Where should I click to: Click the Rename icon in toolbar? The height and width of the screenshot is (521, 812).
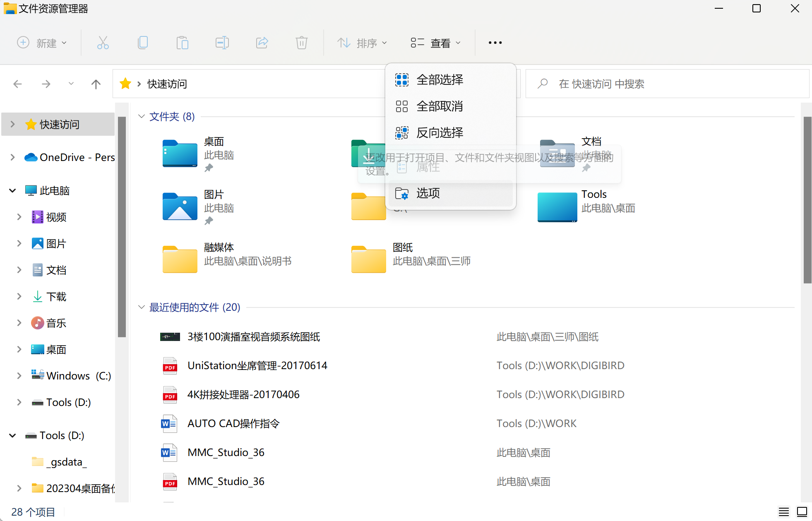coord(222,43)
